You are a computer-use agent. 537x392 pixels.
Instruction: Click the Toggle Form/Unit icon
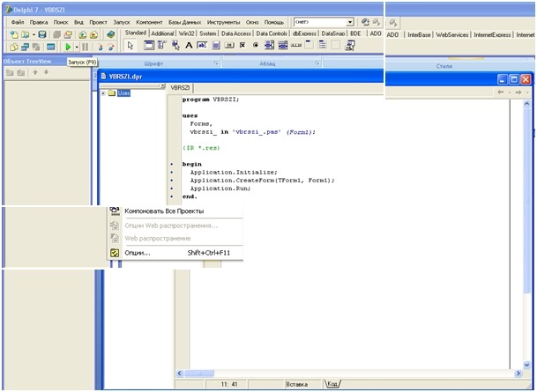[x=36, y=47]
